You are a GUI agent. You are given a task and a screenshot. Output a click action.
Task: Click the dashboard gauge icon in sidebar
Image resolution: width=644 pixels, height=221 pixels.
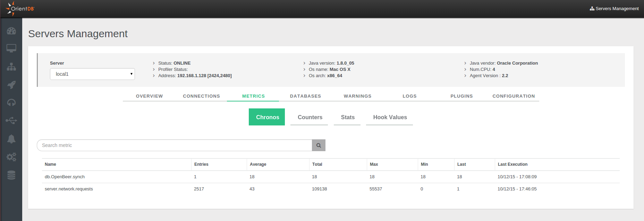[11, 31]
